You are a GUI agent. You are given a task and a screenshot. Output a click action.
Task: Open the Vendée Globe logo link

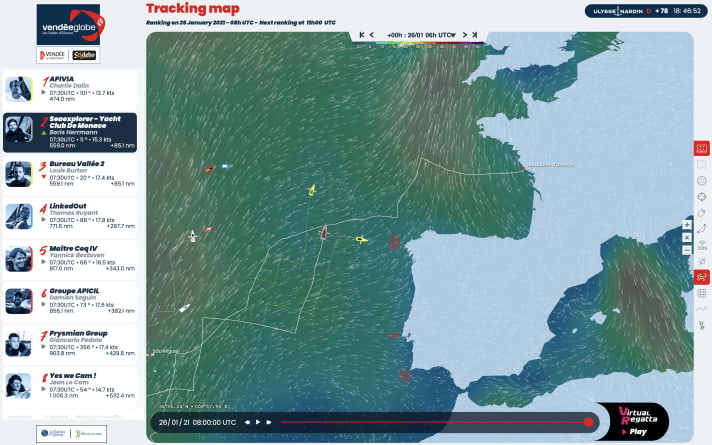click(x=68, y=25)
